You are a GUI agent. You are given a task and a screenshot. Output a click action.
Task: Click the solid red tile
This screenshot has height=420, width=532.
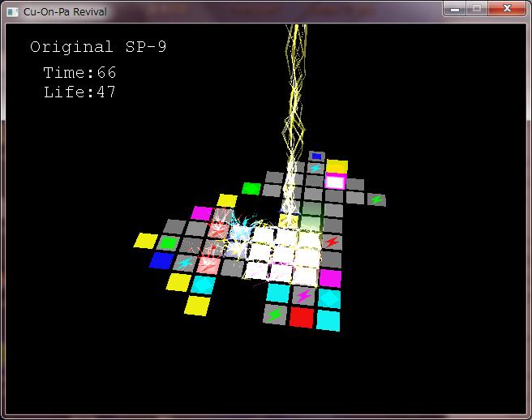click(302, 317)
